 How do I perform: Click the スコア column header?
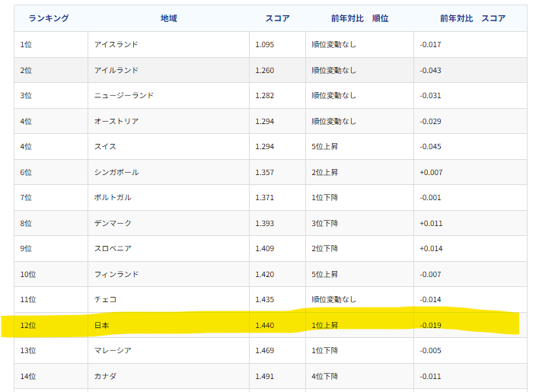[277, 18]
